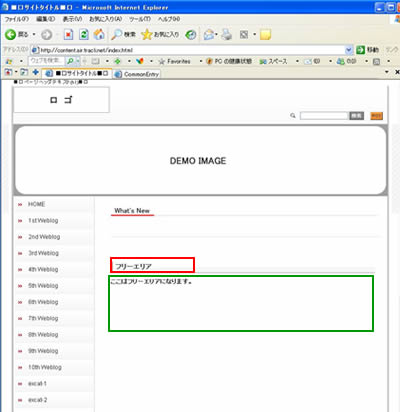
Task: Click the orange RSS button
Action: [377, 116]
